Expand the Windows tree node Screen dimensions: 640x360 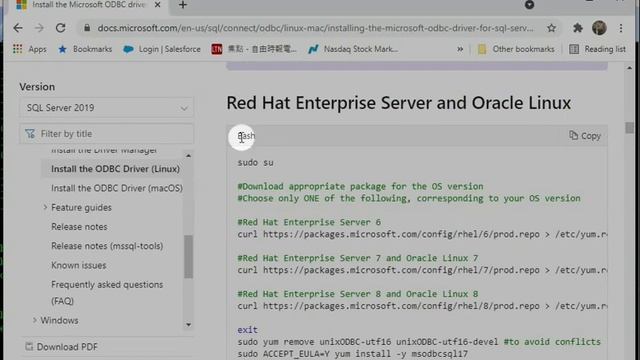(x=35, y=320)
